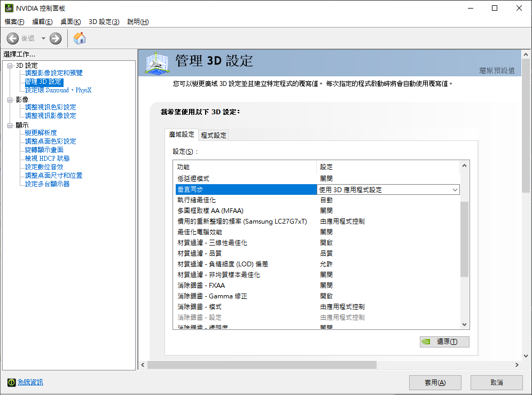Open the 系統資訊 link
This screenshot has height=395, width=532.
pos(30,382)
